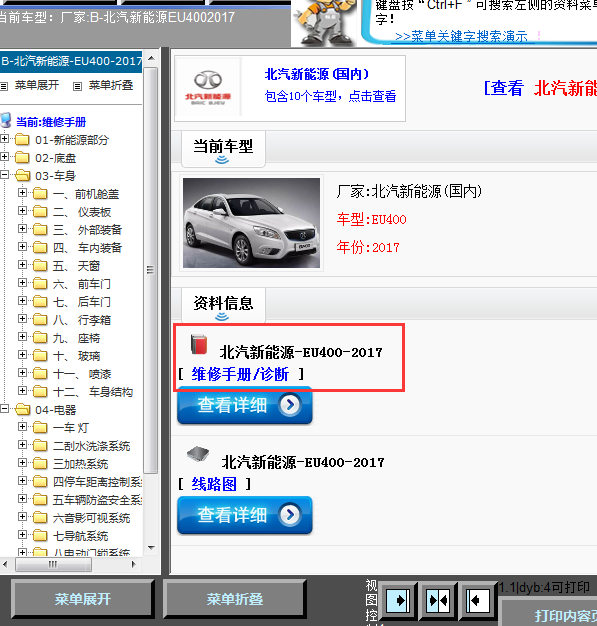The width and height of the screenshot is (597, 626).
Task: Click the 二刮水洗涤系统 folder icon
Action: (40, 446)
